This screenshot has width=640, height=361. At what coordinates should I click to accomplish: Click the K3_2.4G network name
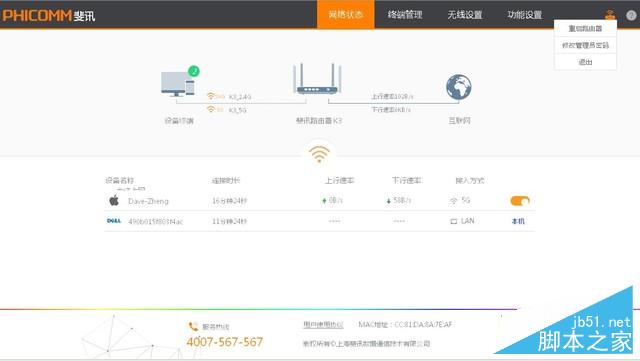coord(240,97)
